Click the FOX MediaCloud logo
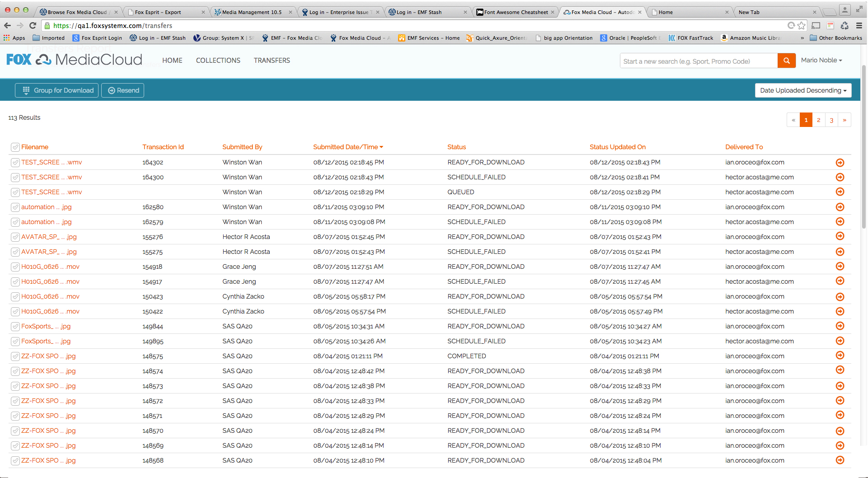 [x=74, y=60]
